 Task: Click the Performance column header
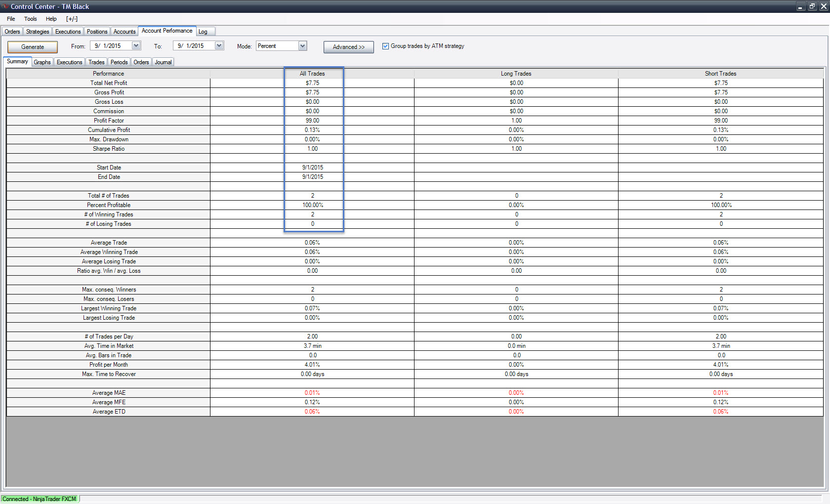tap(109, 74)
